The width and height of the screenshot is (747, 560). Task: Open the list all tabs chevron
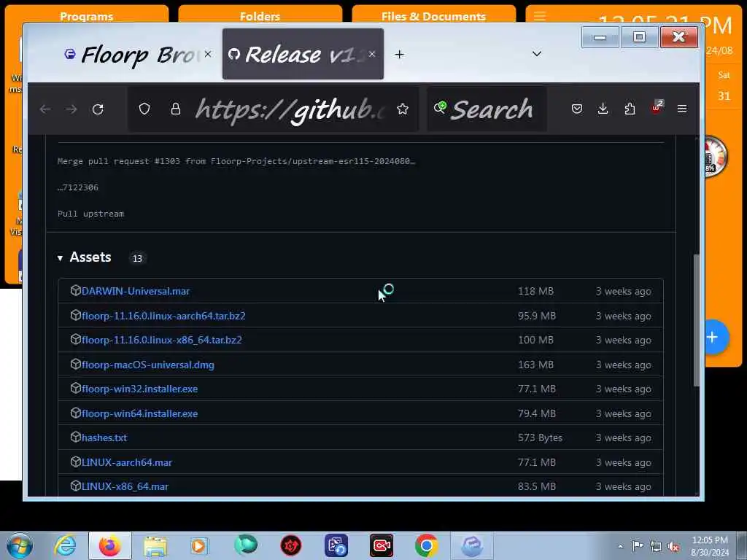point(537,54)
